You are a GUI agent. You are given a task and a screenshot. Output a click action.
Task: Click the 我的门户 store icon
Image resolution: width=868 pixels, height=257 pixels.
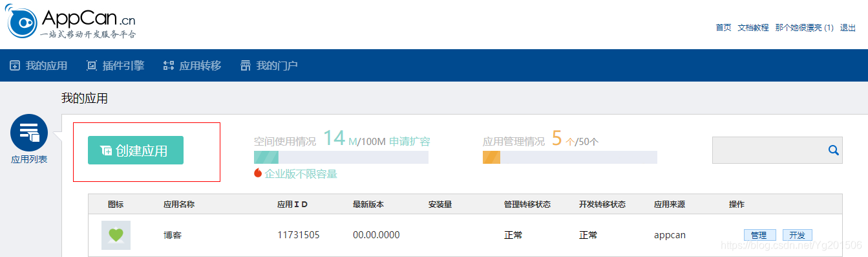pyautogui.click(x=245, y=65)
